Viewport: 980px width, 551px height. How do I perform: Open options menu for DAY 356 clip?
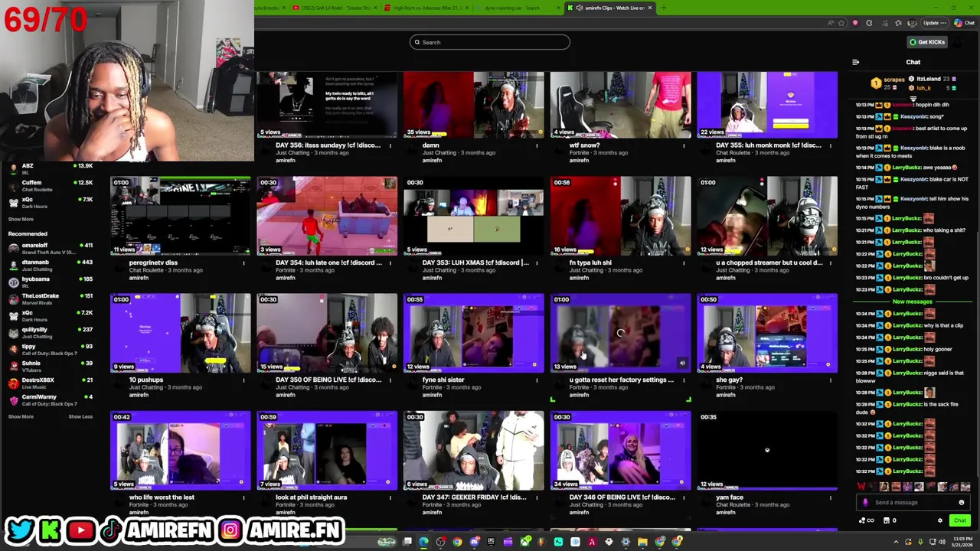pyautogui.click(x=390, y=145)
